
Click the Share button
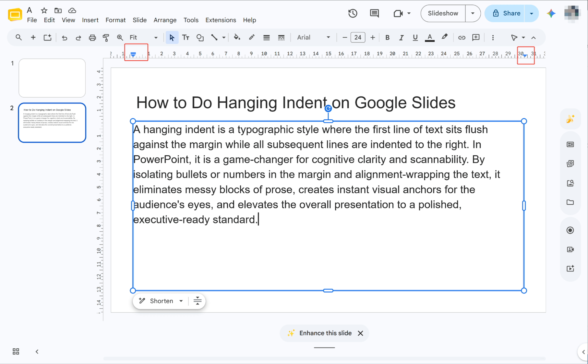505,13
